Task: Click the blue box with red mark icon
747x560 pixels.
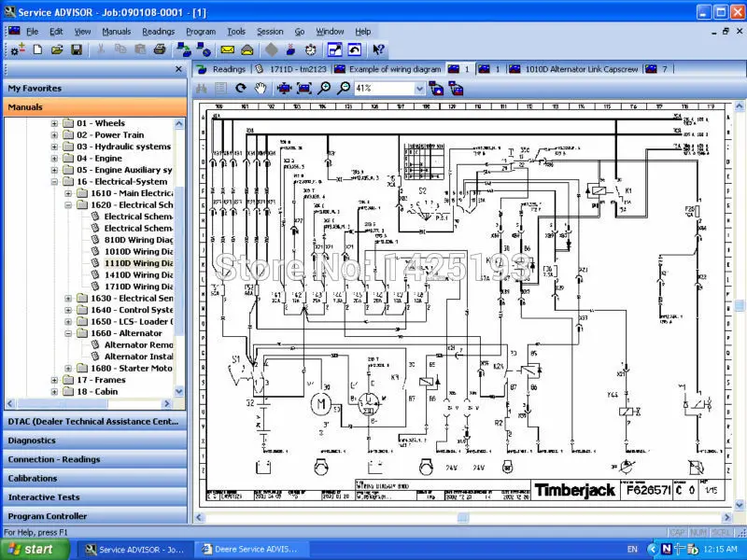Action: click(x=290, y=49)
